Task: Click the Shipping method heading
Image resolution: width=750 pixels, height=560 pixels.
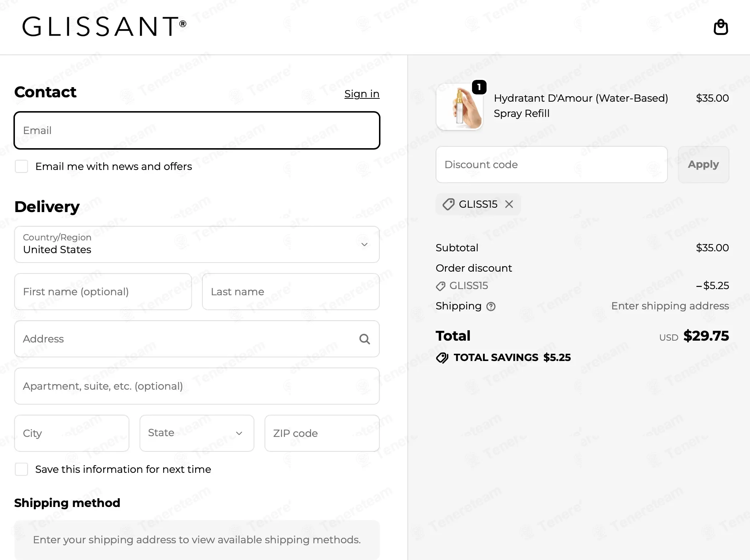Action: 67,503
